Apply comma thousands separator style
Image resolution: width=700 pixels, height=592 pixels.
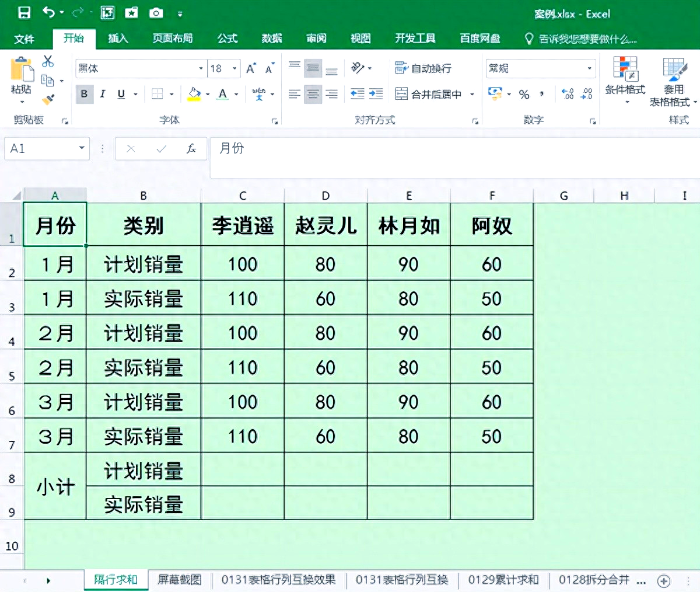542,94
